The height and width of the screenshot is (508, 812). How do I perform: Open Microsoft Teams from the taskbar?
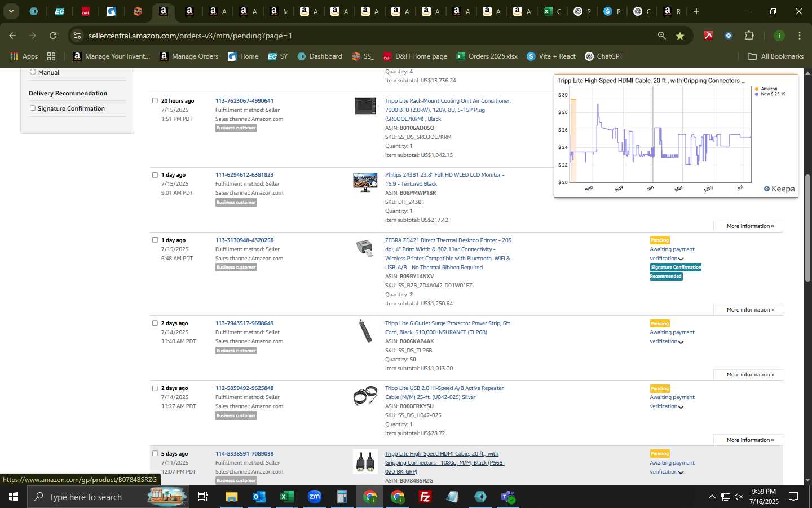pyautogui.click(x=508, y=497)
